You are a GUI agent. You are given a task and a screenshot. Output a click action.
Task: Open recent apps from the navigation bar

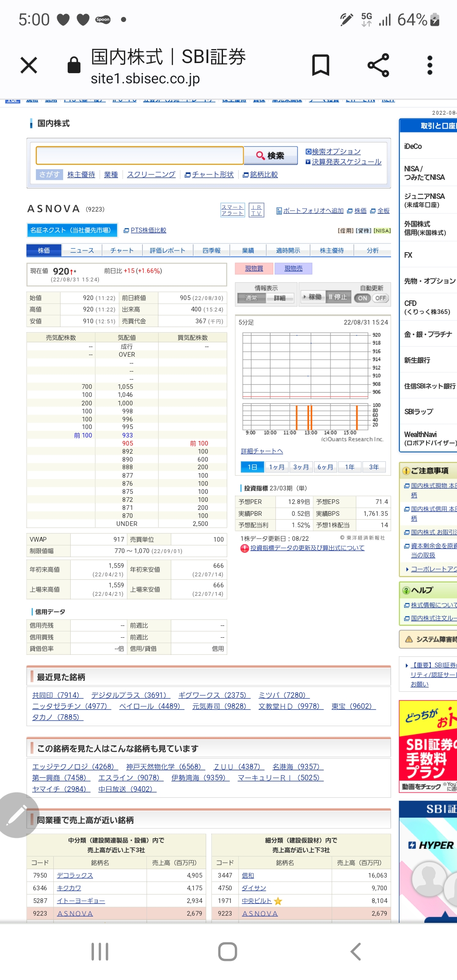pyautogui.click(x=100, y=952)
